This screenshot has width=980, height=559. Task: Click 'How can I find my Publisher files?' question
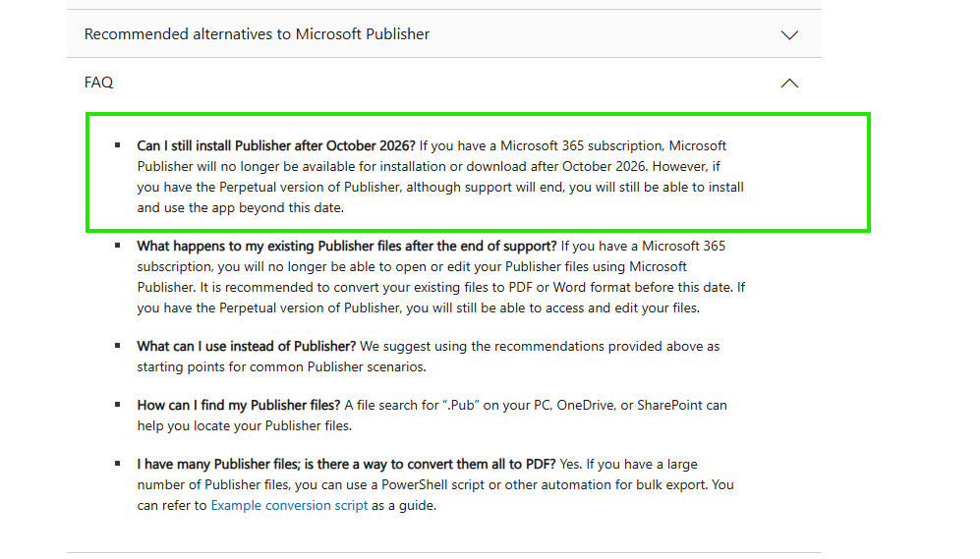239,406
